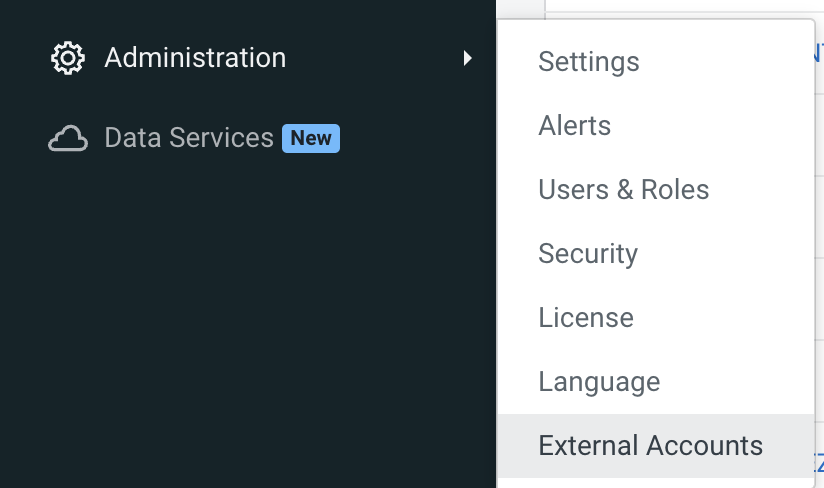Click the dark sidebar space right of New badge
This screenshot has height=488, width=824.
coord(415,138)
